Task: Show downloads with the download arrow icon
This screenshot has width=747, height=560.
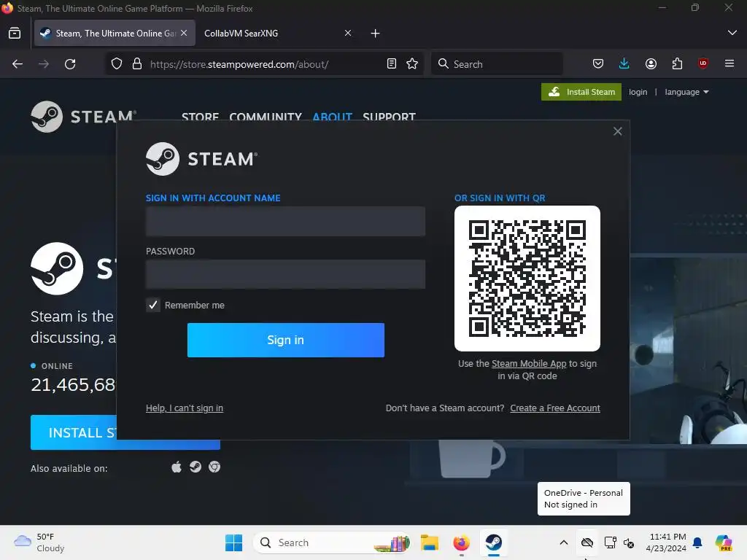Action: [x=624, y=63]
